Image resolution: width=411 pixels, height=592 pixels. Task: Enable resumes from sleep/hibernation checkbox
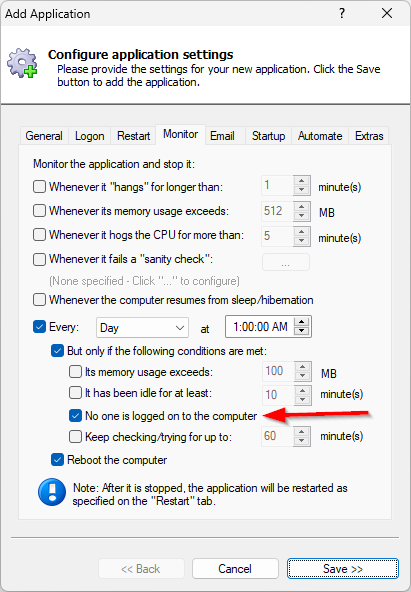(x=39, y=300)
